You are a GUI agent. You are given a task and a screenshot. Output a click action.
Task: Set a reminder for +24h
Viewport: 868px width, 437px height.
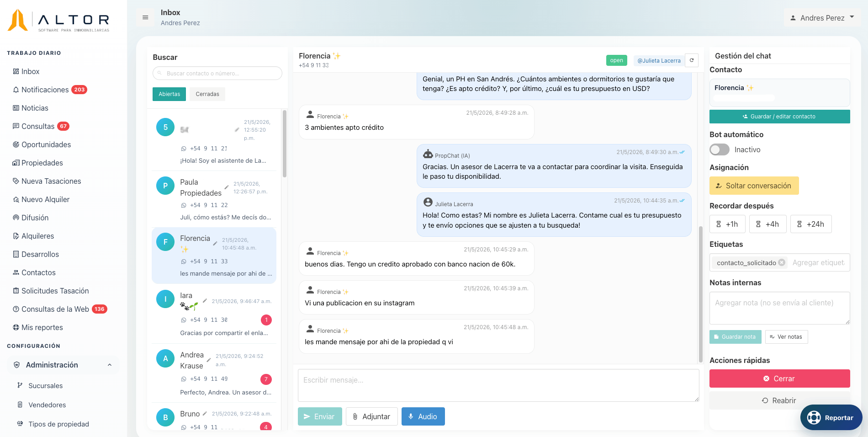point(811,224)
